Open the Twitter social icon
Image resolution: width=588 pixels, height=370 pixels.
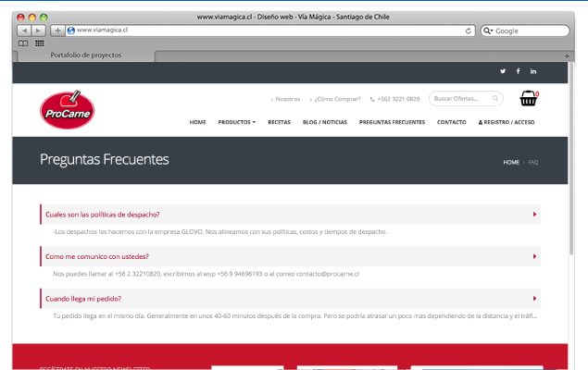tap(503, 71)
